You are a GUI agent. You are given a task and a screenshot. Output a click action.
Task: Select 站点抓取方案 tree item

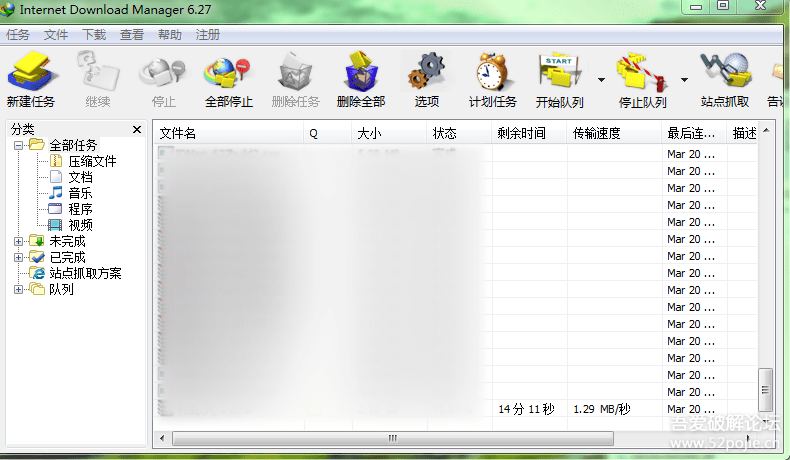(85, 273)
